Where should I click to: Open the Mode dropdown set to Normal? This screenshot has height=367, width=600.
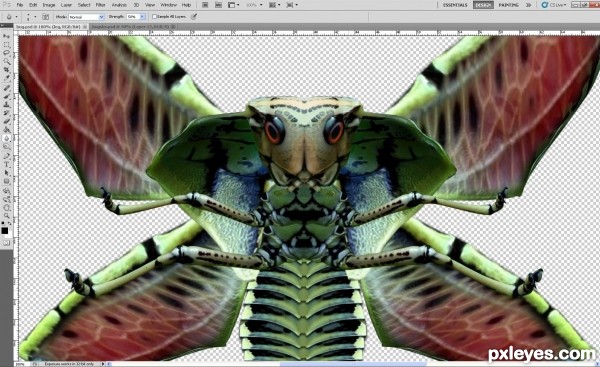point(86,17)
